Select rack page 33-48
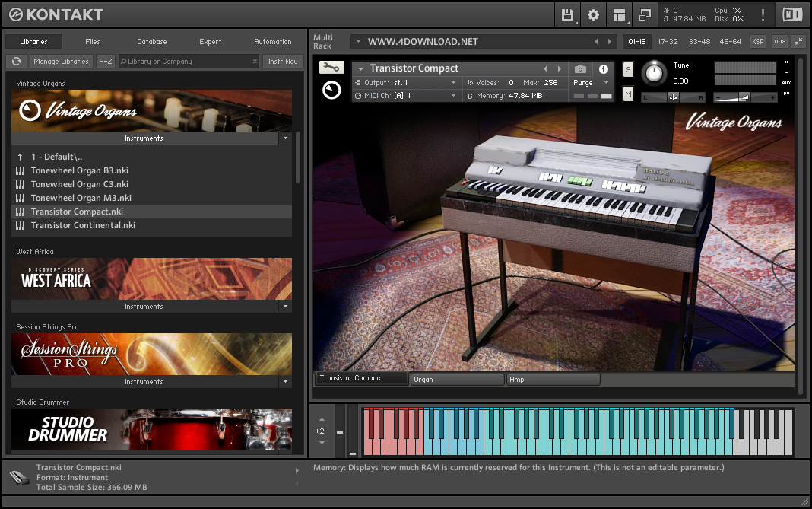Image resolution: width=812 pixels, height=509 pixels. (x=699, y=42)
